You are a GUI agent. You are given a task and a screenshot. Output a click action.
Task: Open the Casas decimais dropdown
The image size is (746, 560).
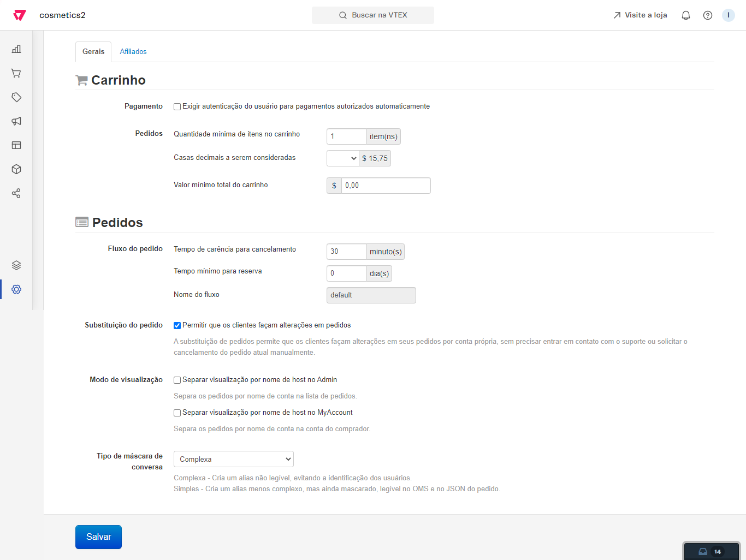click(342, 158)
